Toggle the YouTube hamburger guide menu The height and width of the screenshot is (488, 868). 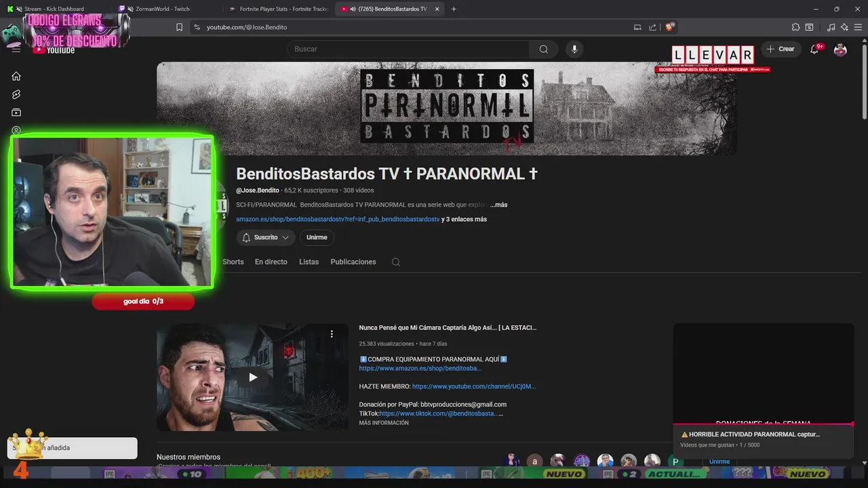coord(16,49)
